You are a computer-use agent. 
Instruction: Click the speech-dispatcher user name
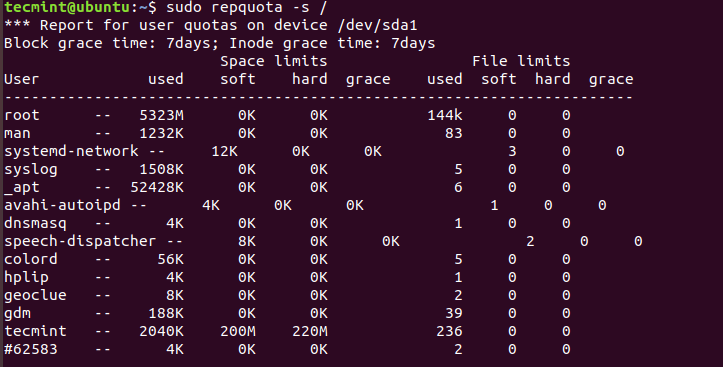coord(80,241)
